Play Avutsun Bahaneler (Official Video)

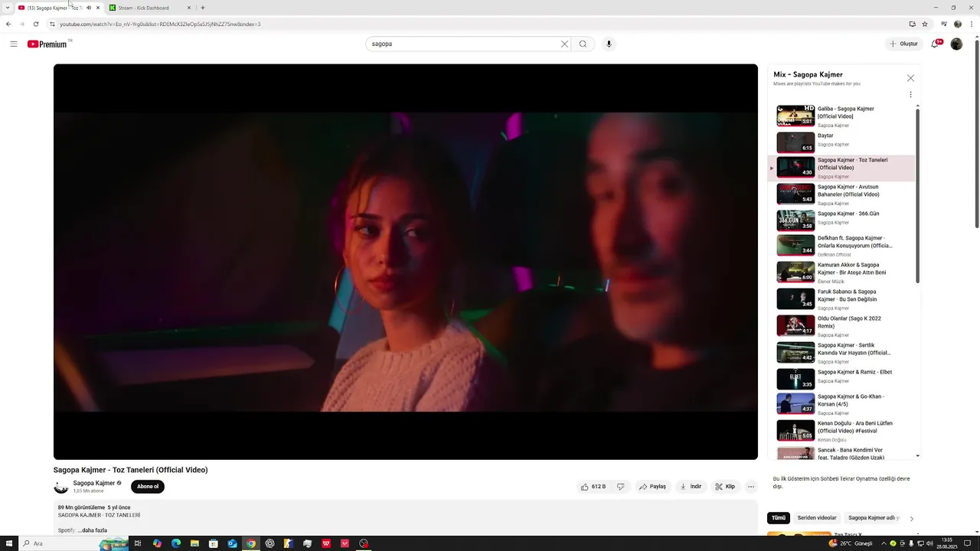point(842,194)
